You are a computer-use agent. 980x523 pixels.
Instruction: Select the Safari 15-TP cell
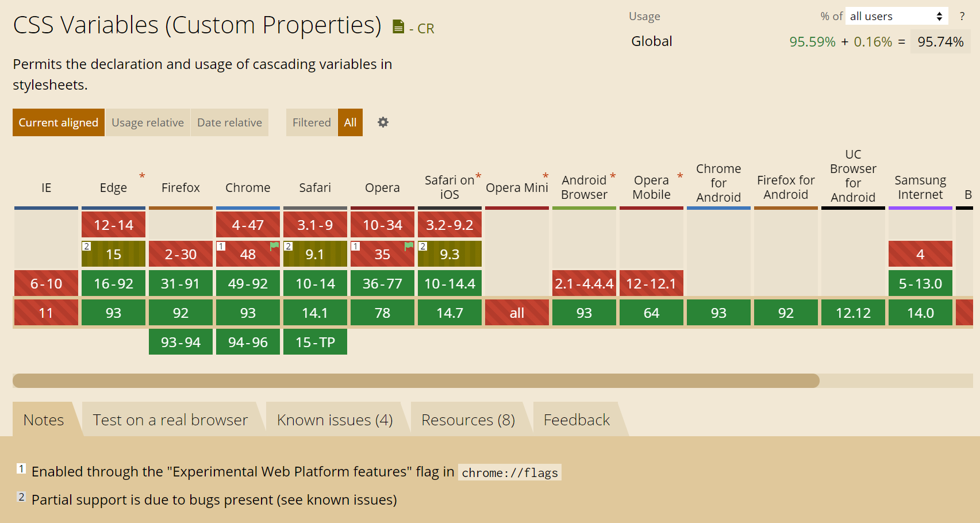315,342
